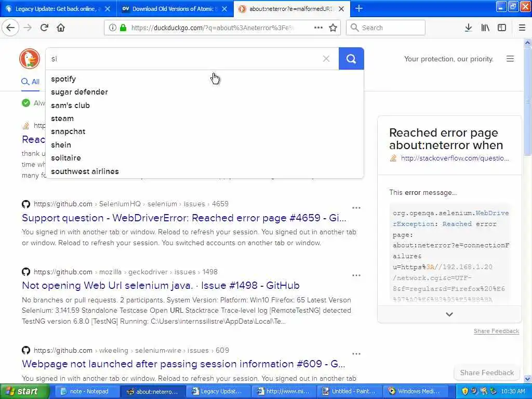Expand the Stack Overflow answer panel chevron

[x=449, y=314]
